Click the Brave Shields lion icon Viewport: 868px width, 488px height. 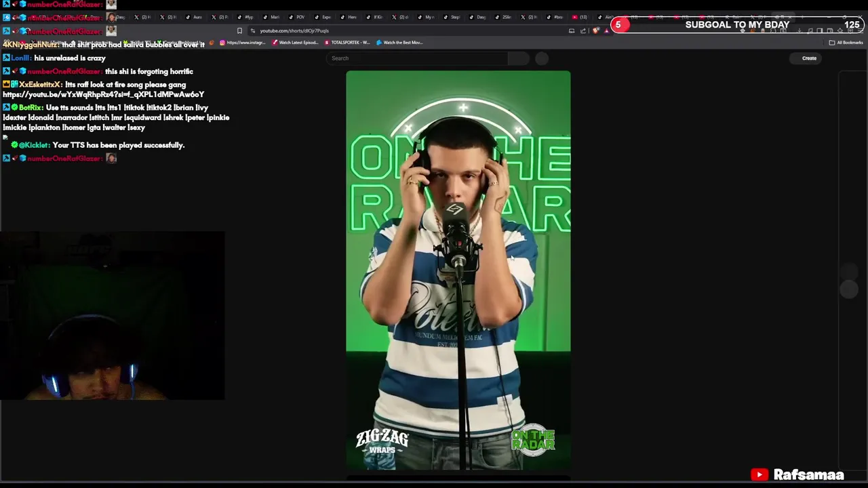[595, 30]
